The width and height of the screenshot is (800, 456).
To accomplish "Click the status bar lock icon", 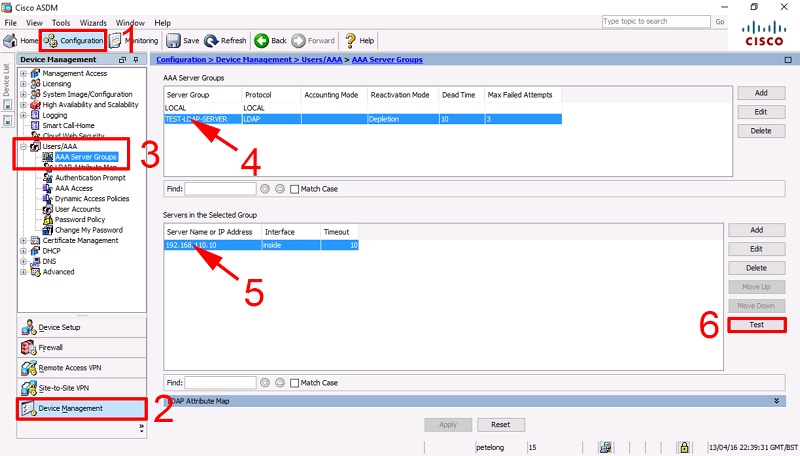I will coord(684,447).
